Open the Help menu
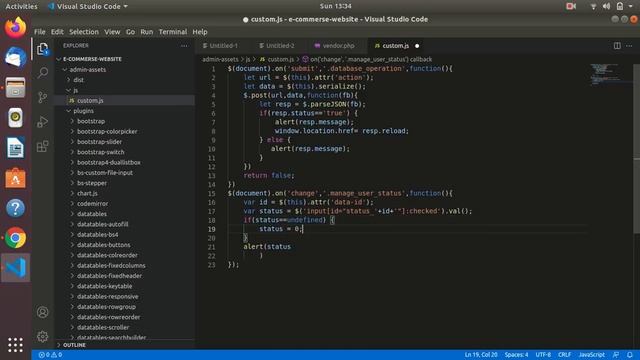Screen dimensions: 640x360 point(200,32)
